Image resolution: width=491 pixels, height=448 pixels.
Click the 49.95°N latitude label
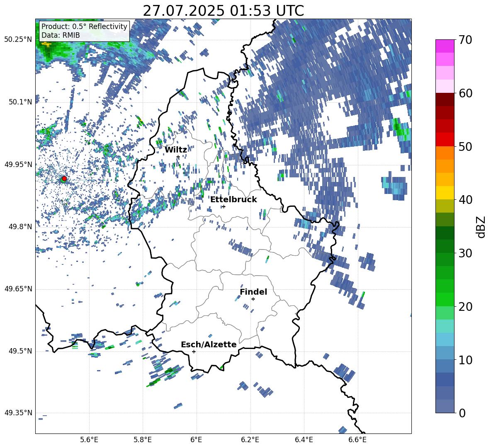pos(18,164)
